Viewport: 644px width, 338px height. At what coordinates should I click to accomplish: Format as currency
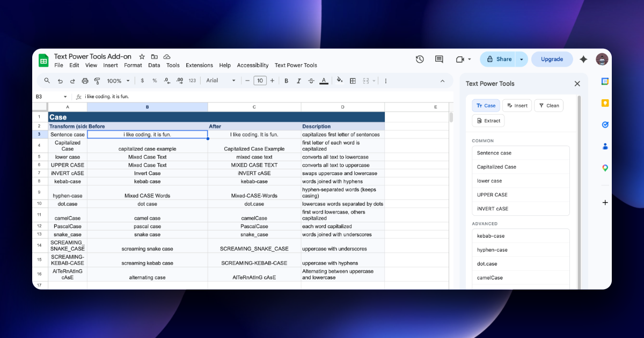[x=142, y=80]
